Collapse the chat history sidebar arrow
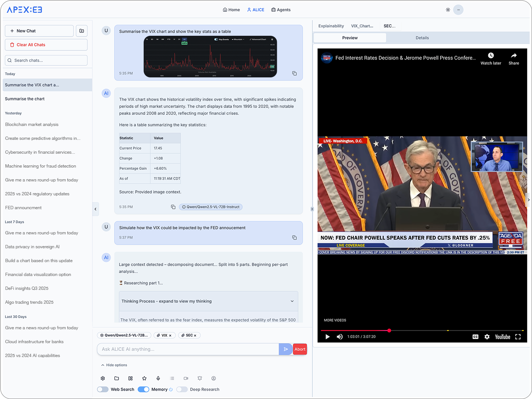The width and height of the screenshot is (532, 399). coord(96,209)
